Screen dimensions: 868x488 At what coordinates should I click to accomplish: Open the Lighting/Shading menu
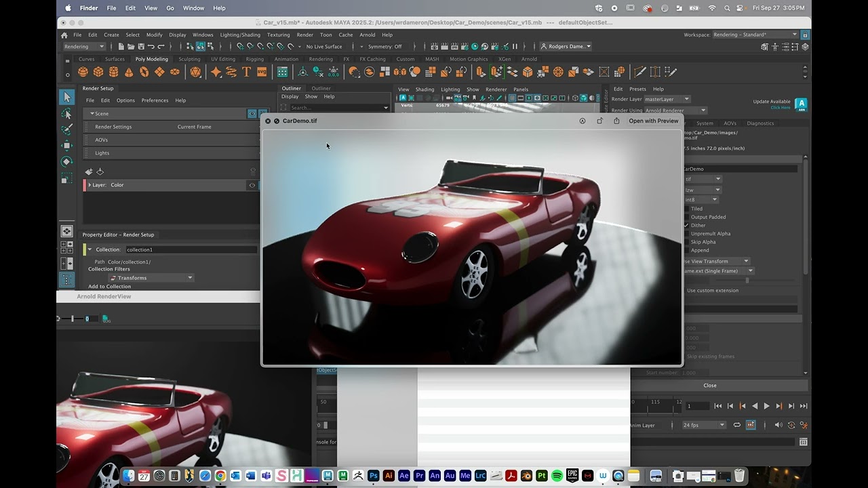[x=240, y=35]
